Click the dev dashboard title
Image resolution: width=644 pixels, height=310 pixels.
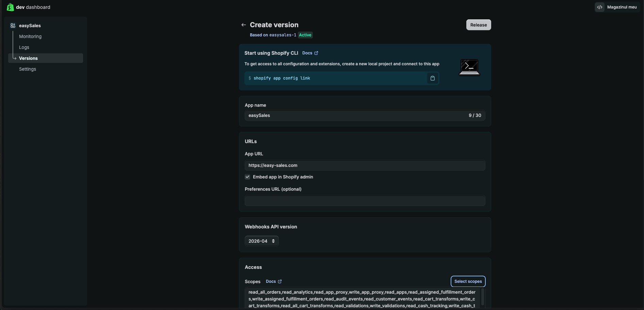33,7
